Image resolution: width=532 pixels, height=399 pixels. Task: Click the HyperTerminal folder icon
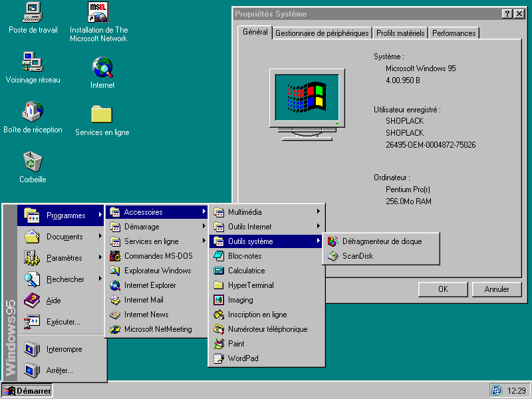point(219,285)
